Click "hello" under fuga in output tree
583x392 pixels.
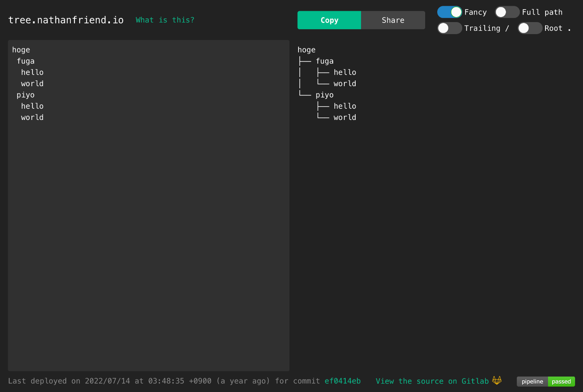point(345,72)
